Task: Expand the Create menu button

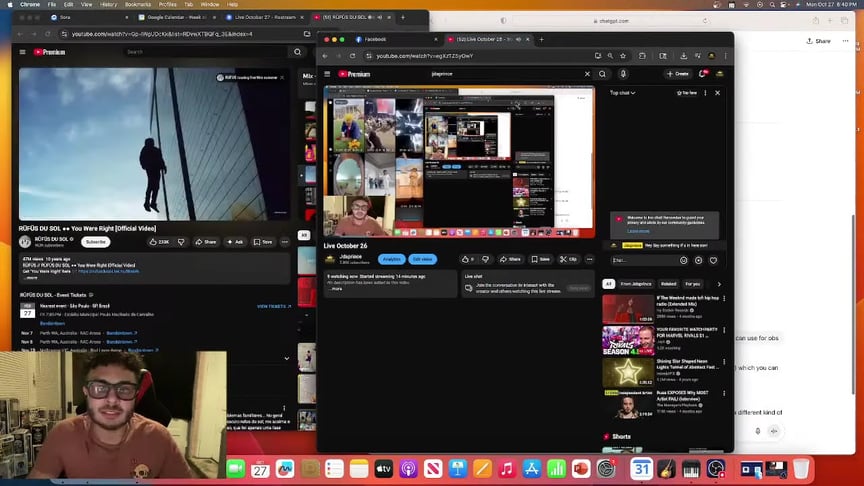Action: [678, 73]
